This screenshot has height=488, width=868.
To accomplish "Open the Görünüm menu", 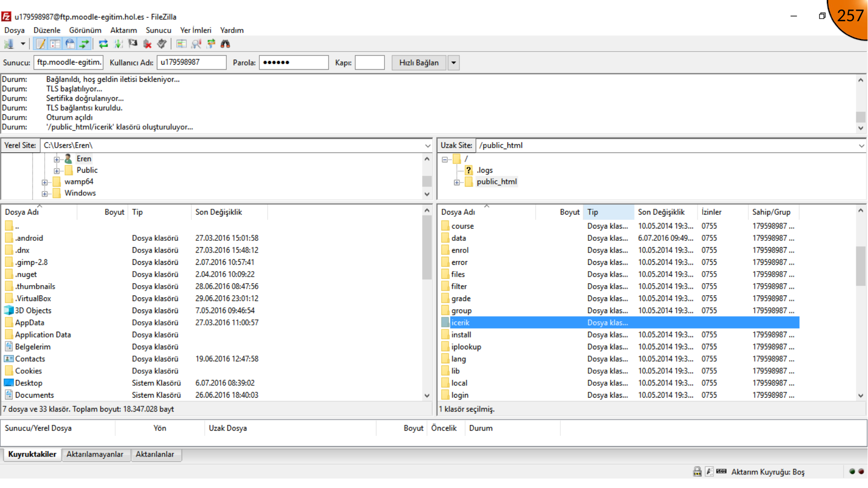I will click(85, 30).
